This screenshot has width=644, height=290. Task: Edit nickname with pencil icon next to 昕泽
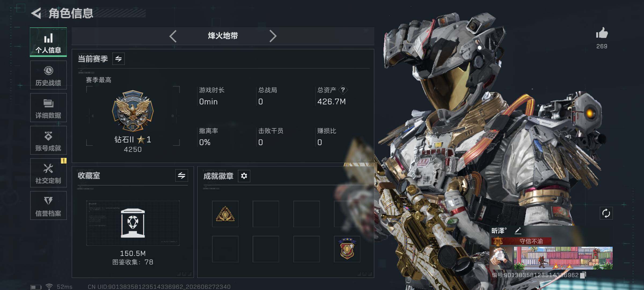coord(518,230)
